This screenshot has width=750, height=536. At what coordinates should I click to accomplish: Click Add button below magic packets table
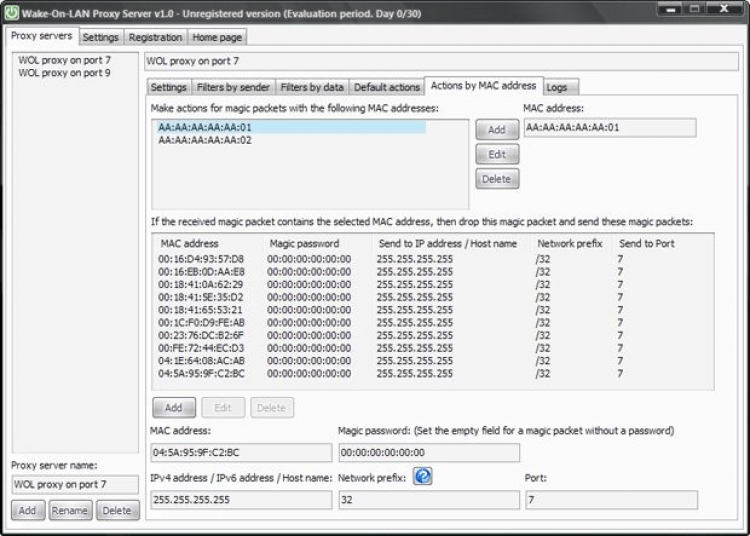click(x=174, y=407)
